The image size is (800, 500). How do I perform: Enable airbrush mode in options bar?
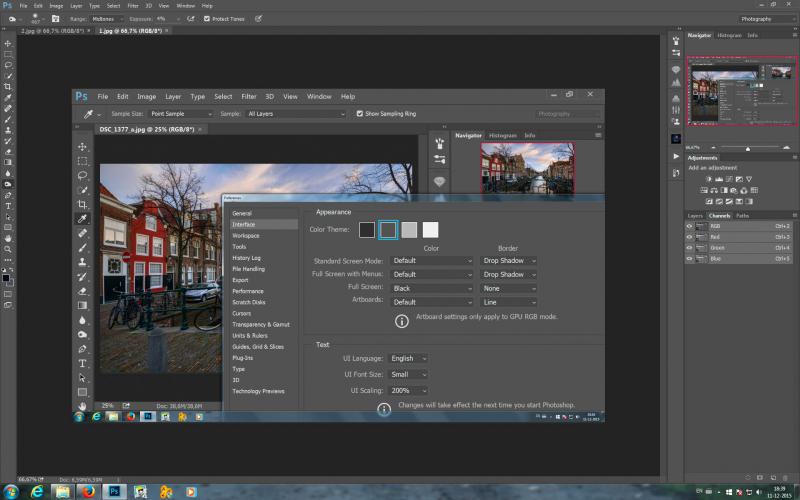pyautogui.click(x=191, y=19)
